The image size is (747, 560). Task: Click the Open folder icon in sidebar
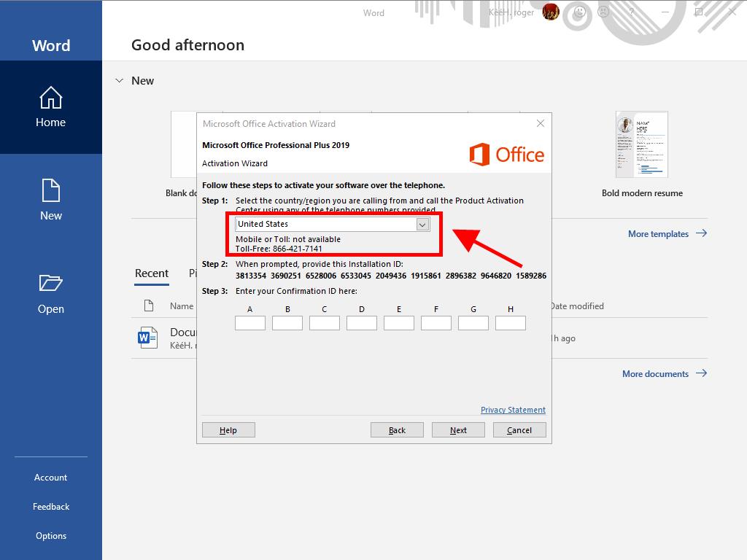click(x=50, y=284)
